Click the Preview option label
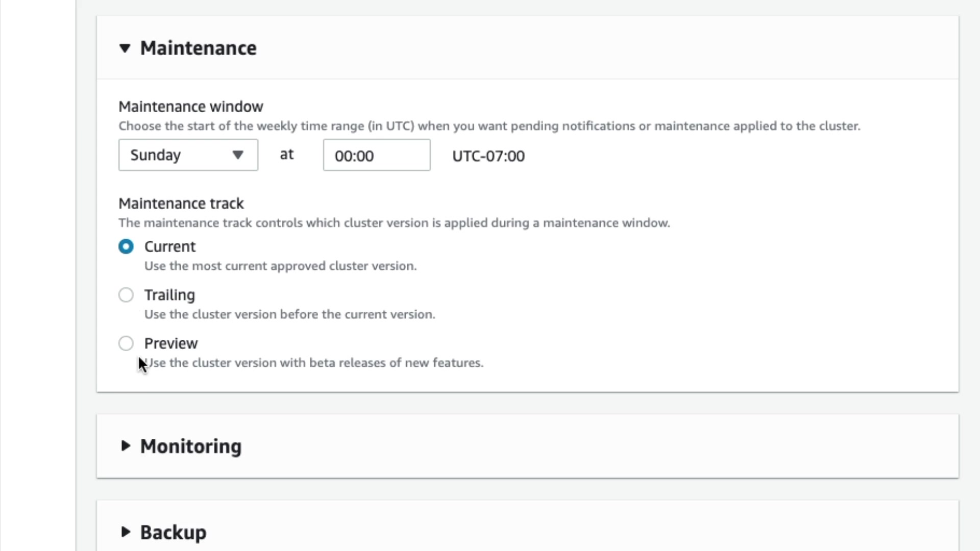980x551 pixels. coord(171,343)
